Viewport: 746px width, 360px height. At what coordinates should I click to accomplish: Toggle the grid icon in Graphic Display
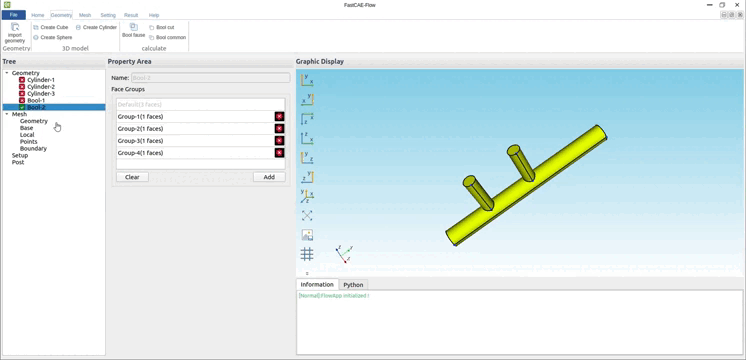(307, 254)
